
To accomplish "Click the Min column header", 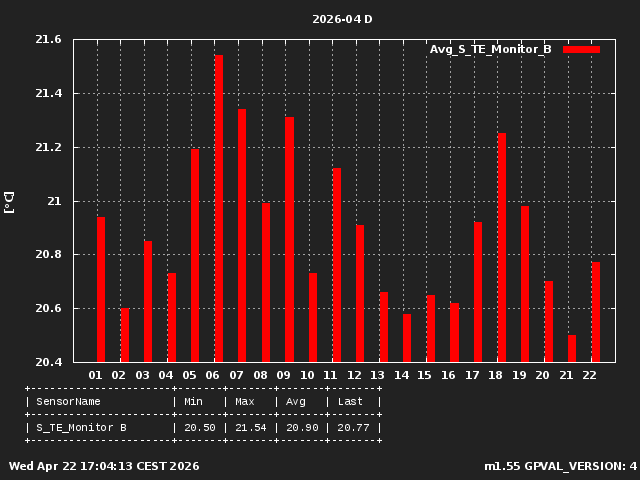I will [x=193, y=402].
